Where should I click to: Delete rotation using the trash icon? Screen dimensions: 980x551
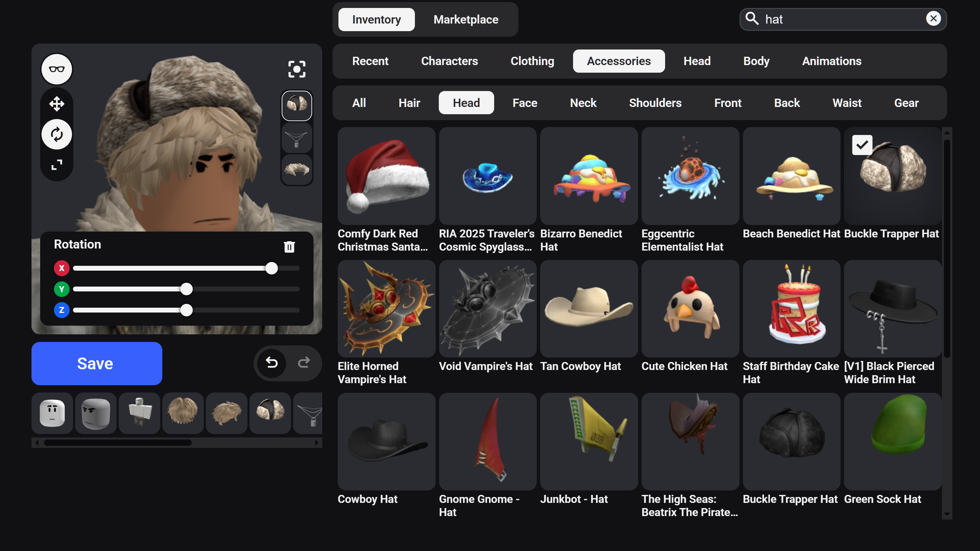(289, 246)
